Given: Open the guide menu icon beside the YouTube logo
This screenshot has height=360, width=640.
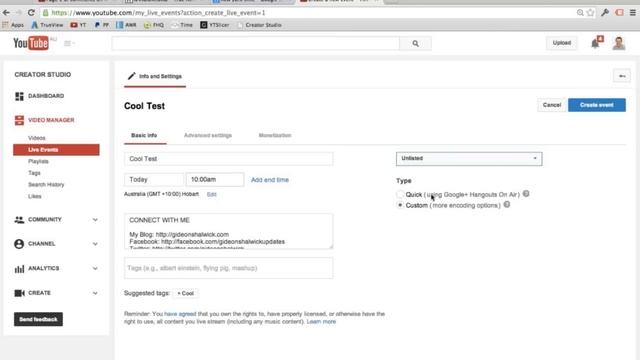Looking at the screenshot, I should (69, 43).
